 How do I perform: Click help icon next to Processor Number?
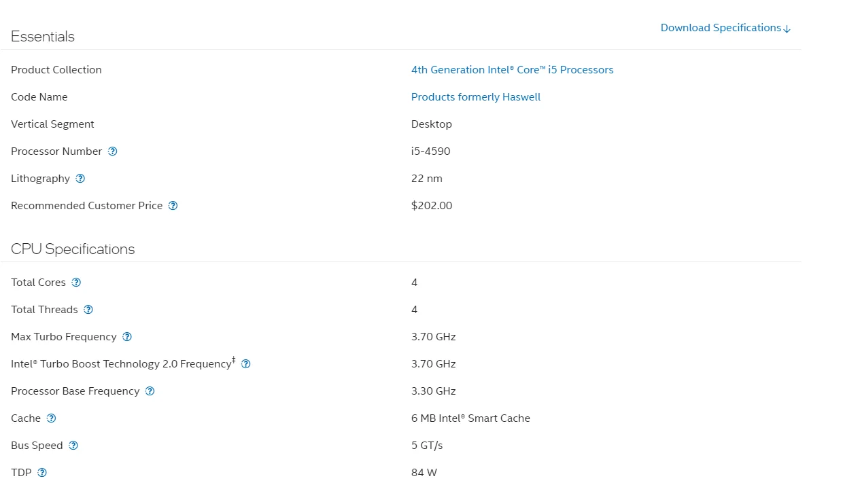113,151
